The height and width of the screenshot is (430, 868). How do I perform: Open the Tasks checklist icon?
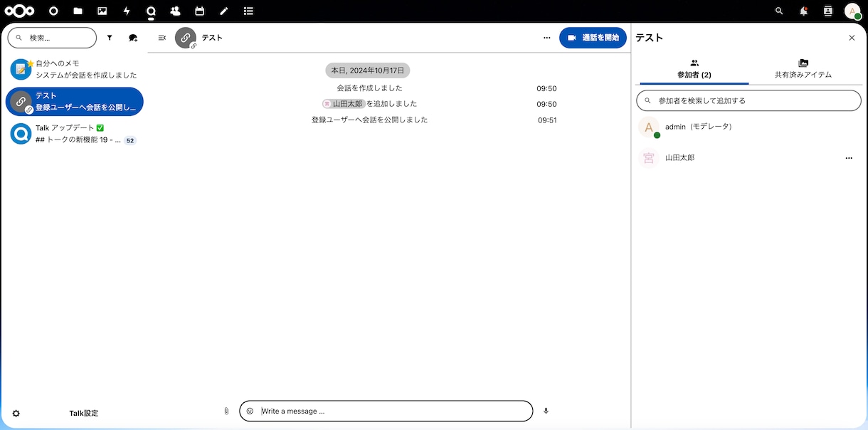[248, 11]
